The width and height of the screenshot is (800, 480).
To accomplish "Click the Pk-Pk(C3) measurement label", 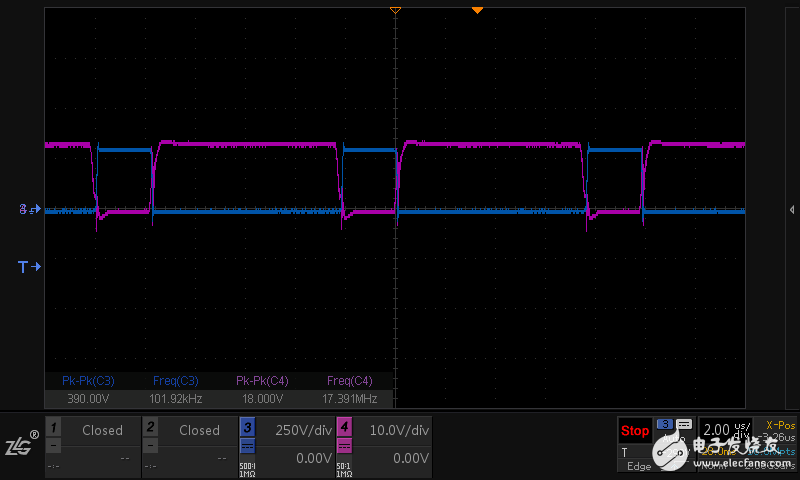I will (88, 381).
